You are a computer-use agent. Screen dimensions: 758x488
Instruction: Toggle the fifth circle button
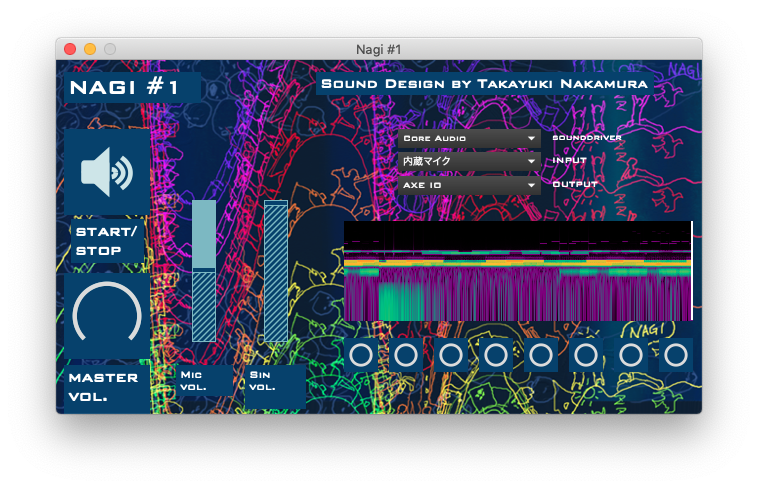coord(541,355)
